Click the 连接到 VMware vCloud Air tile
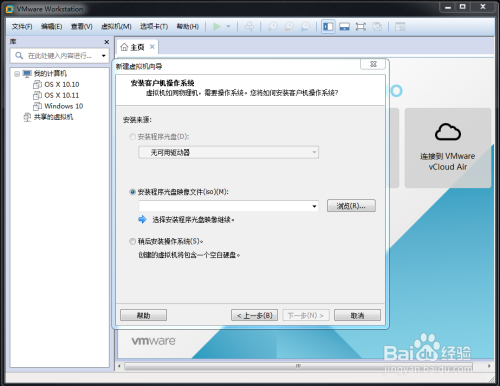500x386 pixels. click(x=448, y=148)
